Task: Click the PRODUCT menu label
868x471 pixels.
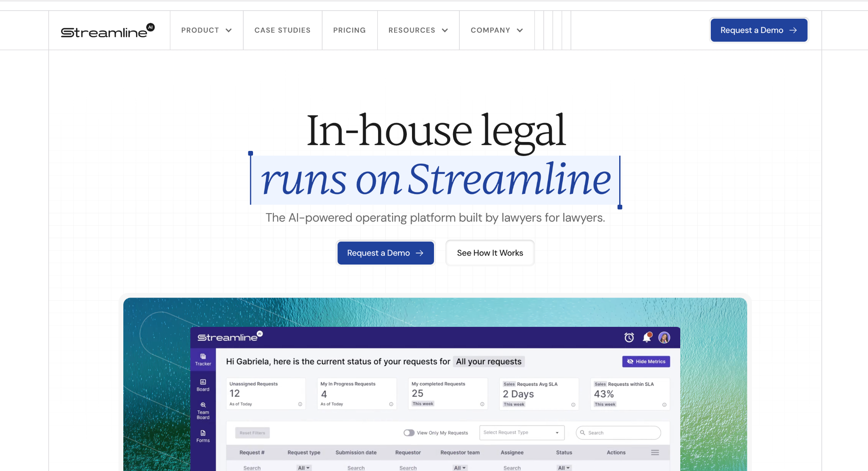Action: coord(200,31)
